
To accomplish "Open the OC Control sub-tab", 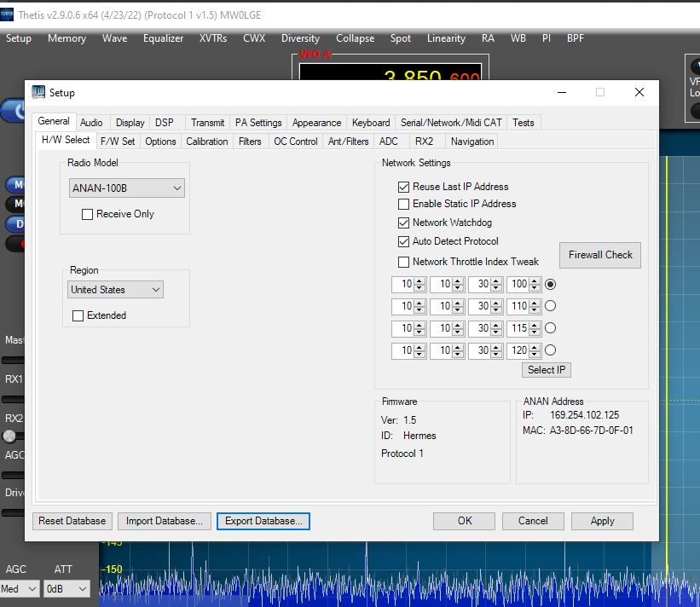I will tap(296, 142).
